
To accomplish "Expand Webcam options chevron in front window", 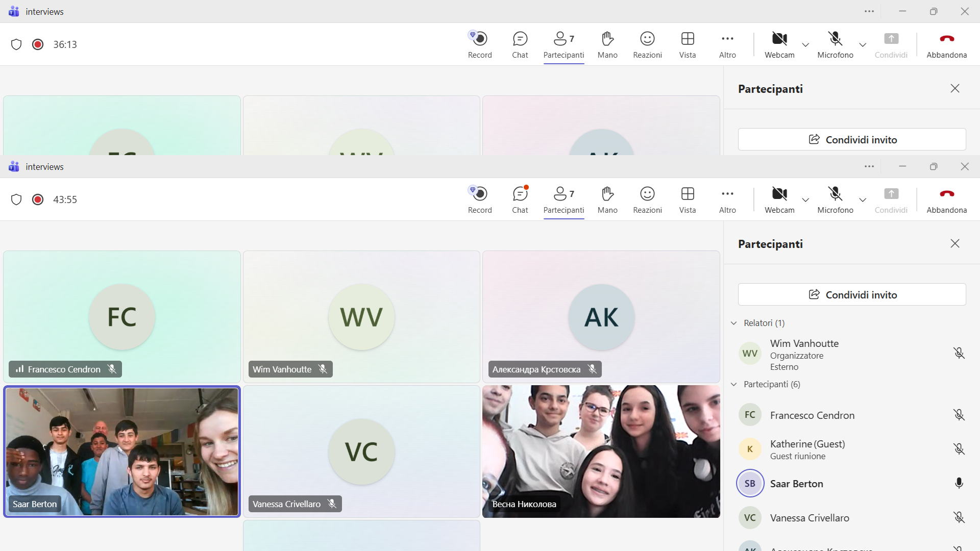I will [x=805, y=200].
